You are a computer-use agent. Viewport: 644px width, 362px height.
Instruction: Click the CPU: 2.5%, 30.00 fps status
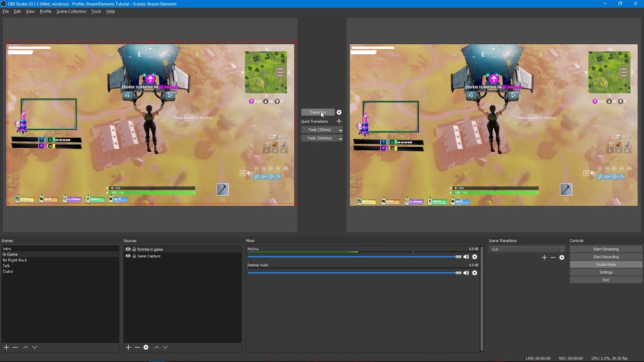tap(609, 358)
